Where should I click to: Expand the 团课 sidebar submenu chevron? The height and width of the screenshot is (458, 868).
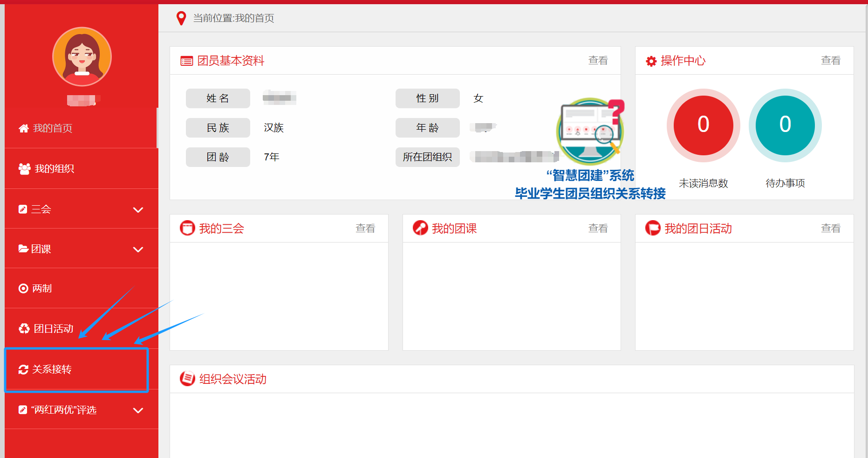138,250
